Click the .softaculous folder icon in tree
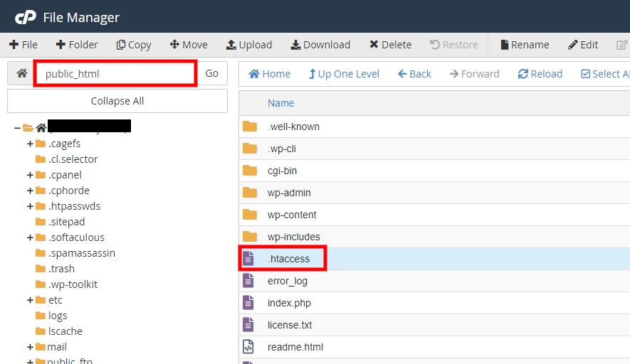Screen dimensions: 630x364 pyautogui.click(x=41, y=237)
